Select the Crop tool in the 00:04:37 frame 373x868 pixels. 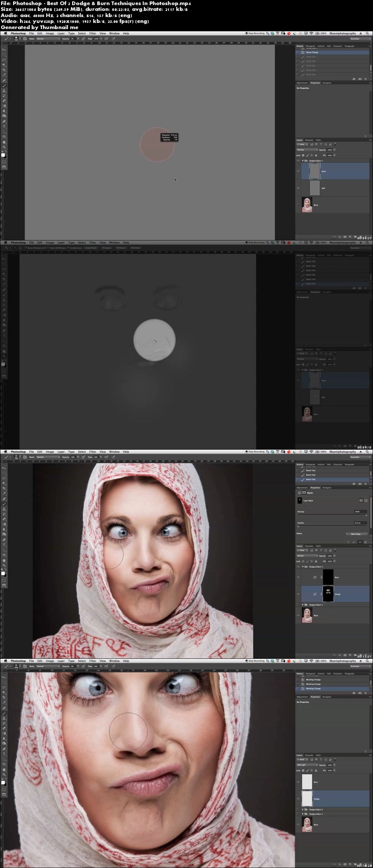(4, 70)
